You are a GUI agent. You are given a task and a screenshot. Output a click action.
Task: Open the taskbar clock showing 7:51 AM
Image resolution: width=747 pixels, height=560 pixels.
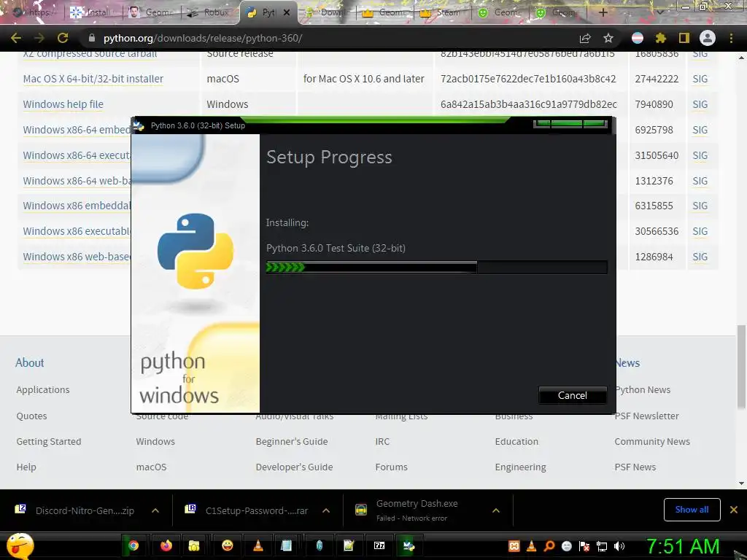pos(683,546)
